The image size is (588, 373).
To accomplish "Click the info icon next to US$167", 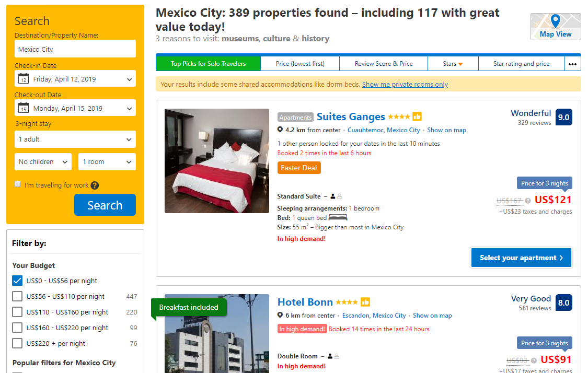I will click(x=527, y=201).
